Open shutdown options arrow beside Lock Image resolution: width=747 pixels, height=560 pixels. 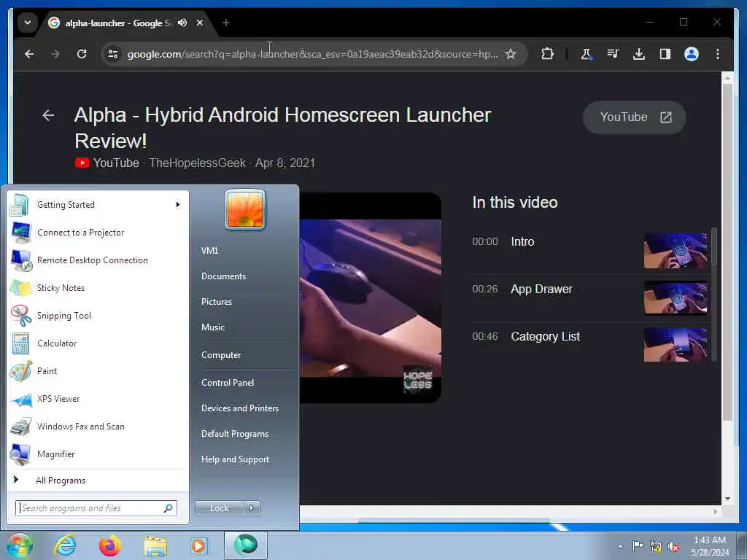click(252, 508)
